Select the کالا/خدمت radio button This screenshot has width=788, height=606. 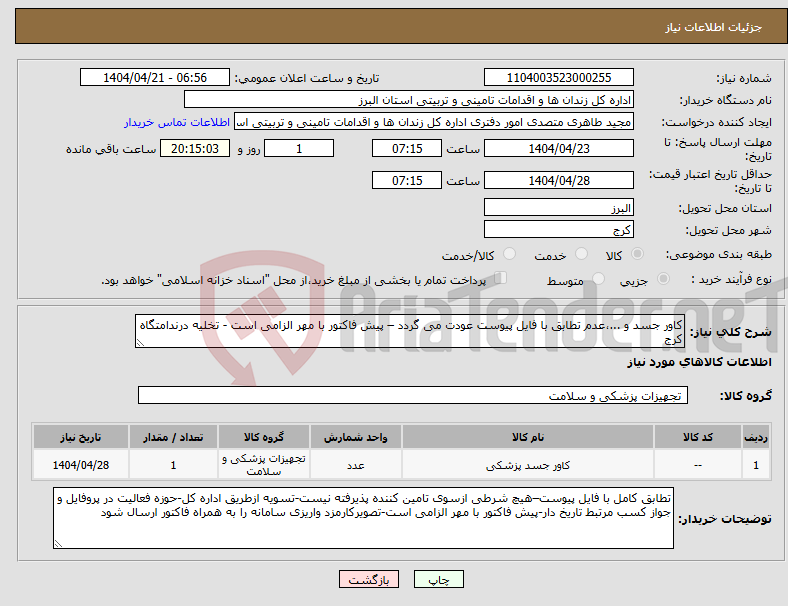click(x=510, y=254)
